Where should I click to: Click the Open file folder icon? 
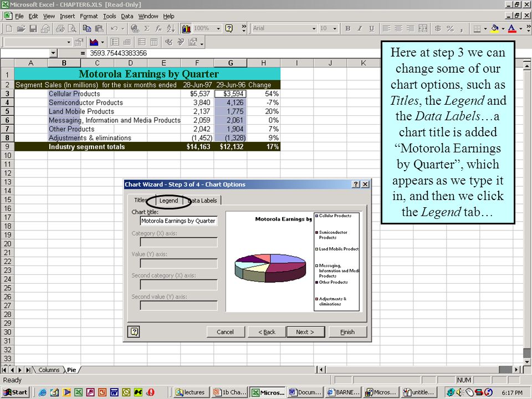pos(21,28)
